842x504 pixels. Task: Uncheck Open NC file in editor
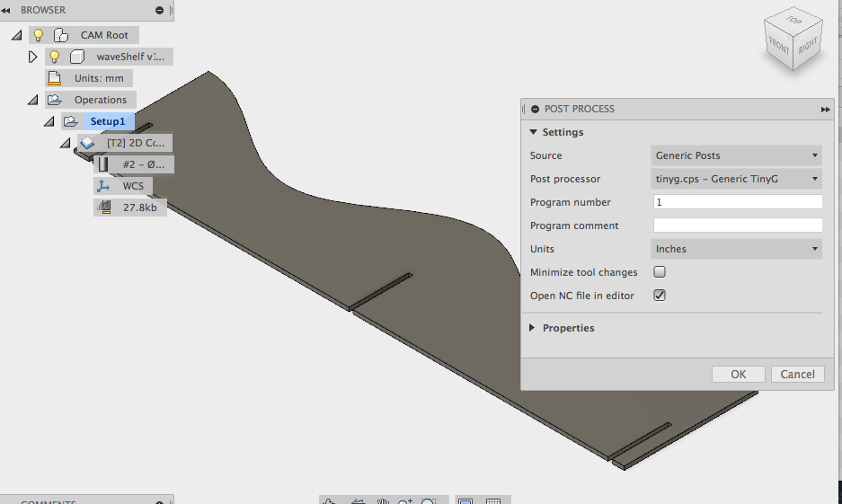tap(660, 296)
